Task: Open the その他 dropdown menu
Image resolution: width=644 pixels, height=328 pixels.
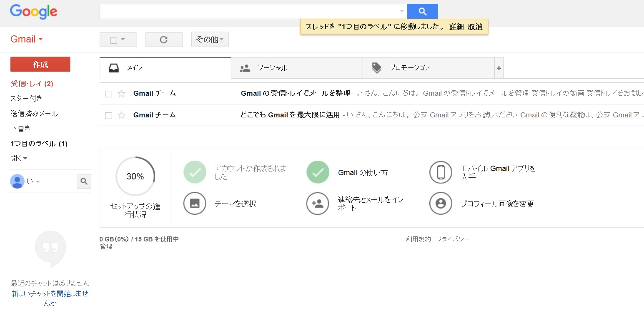Action: [210, 39]
